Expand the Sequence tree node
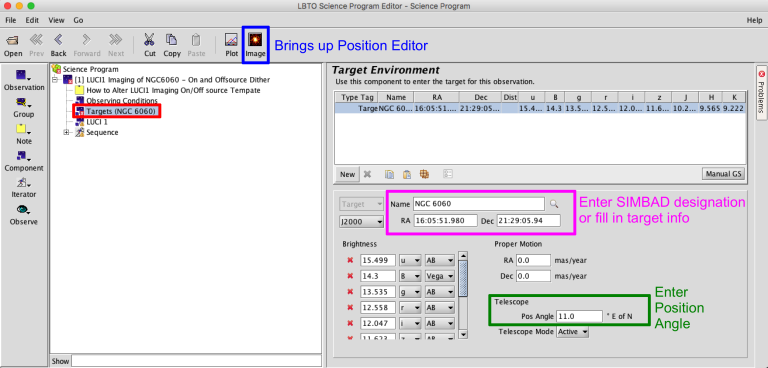 (67, 132)
